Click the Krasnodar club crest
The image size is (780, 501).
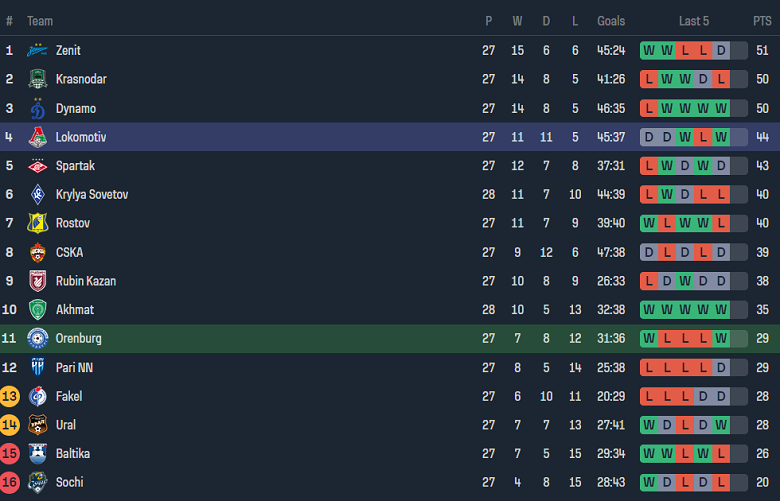coord(38,79)
